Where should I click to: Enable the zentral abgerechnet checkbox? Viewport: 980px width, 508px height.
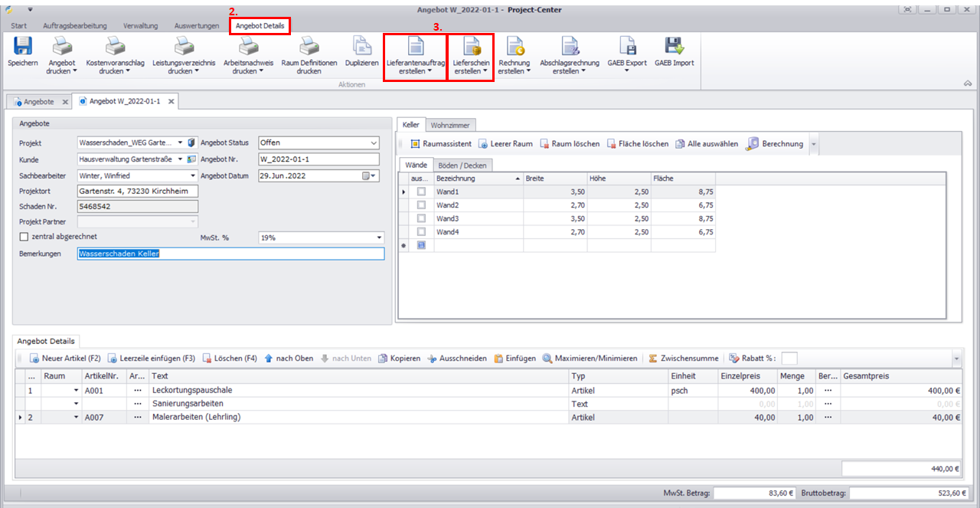(x=24, y=237)
